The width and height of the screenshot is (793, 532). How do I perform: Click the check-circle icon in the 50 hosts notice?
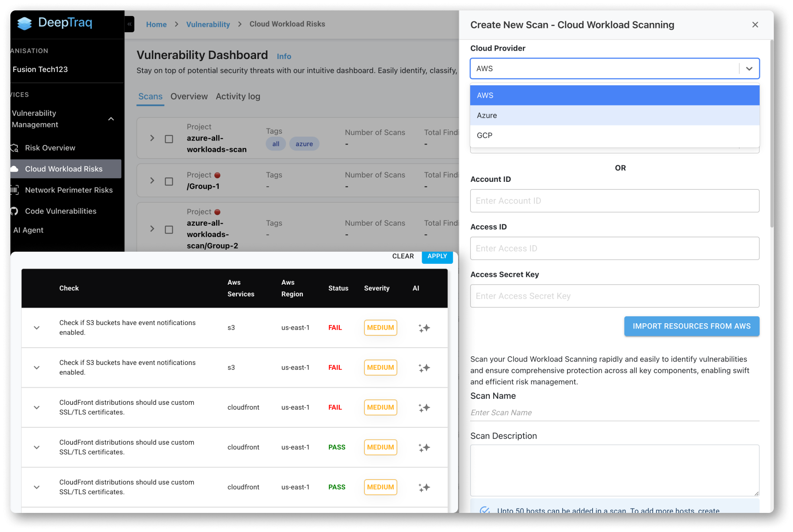[485, 510]
